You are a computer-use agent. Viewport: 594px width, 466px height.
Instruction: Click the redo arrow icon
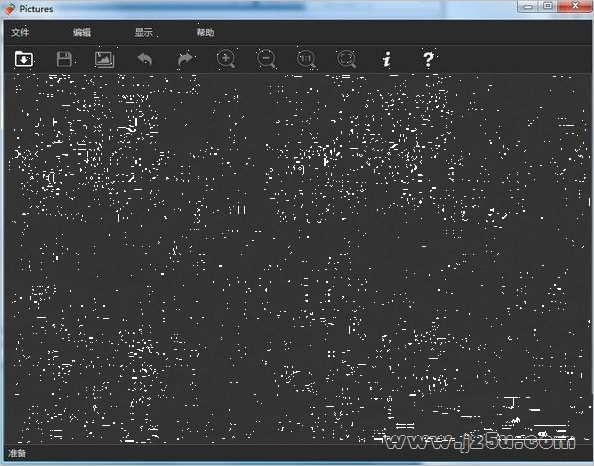pyautogui.click(x=185, y=59)
